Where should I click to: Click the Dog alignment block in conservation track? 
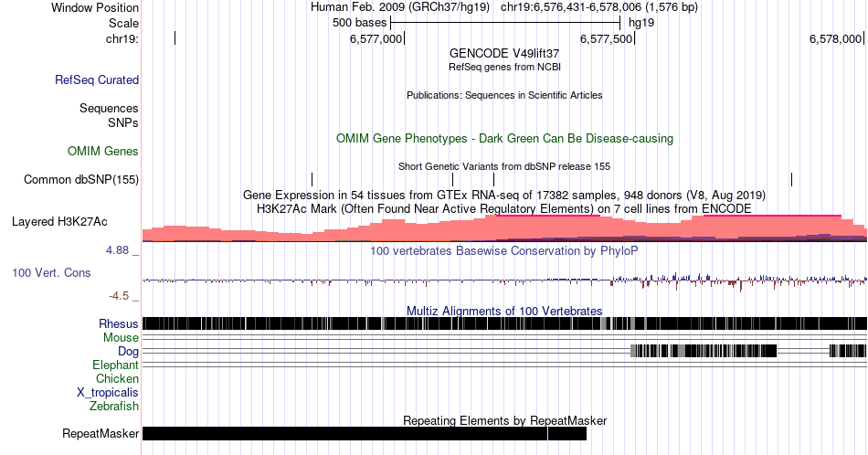pyautogui.click(x=704, y=351)
